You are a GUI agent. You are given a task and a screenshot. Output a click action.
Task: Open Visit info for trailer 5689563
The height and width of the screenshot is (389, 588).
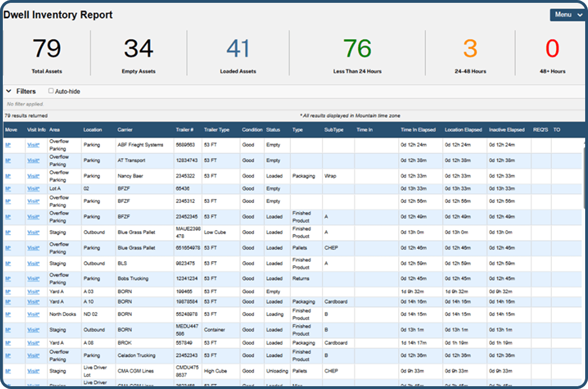point(32,145)
